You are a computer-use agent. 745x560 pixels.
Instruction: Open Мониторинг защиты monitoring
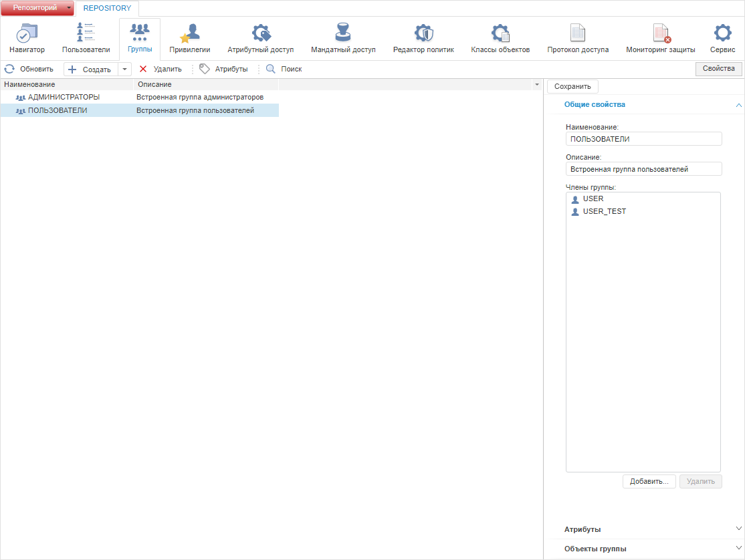point(661,39)
